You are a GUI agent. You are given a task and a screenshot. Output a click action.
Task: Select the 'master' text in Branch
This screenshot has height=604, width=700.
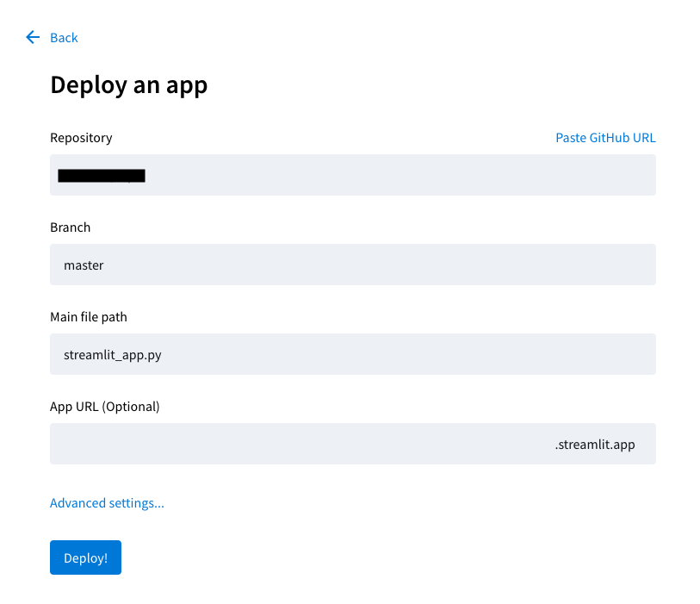tap(84, 265)
